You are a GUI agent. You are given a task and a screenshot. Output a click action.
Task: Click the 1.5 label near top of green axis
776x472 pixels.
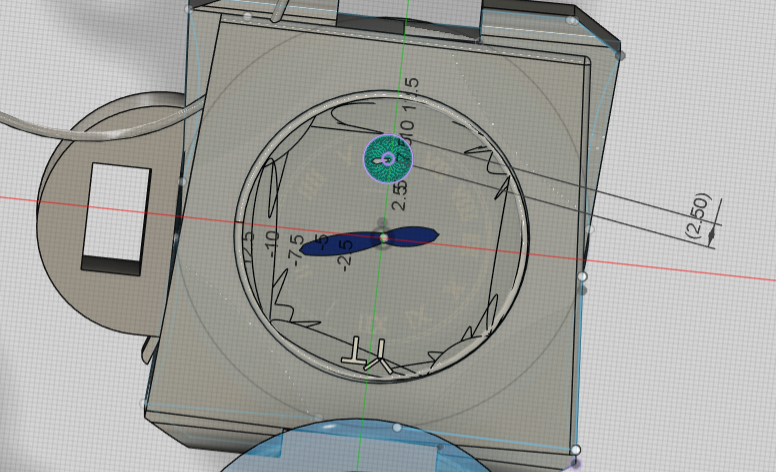coord(411,95)
